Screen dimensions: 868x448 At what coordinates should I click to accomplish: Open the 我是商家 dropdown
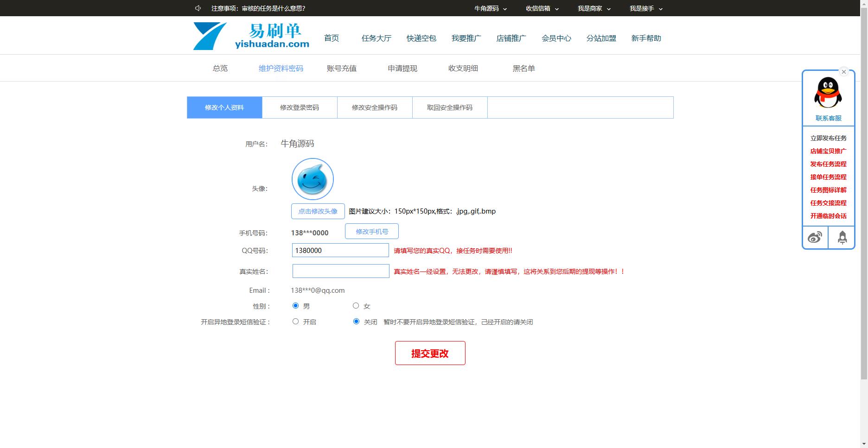point(594,8)
